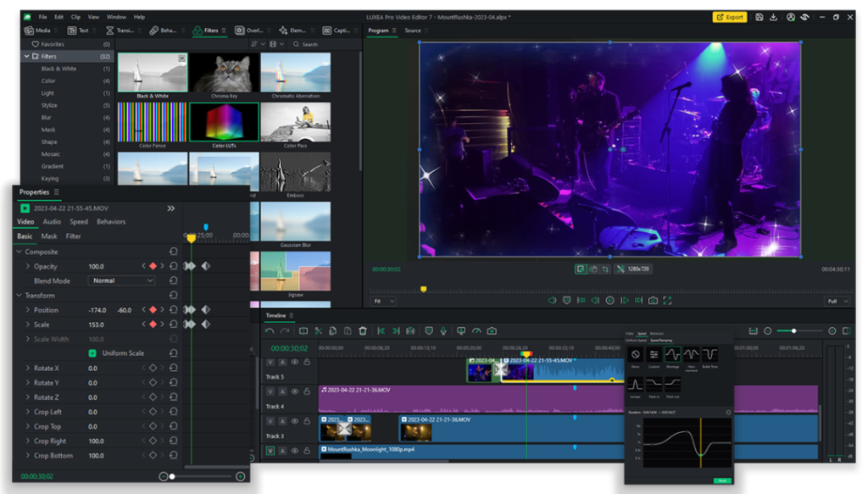The width and height of the screenshot is (868, 494).
Task: Toggle the video V button on Track 5
Action: pos(270,363)
